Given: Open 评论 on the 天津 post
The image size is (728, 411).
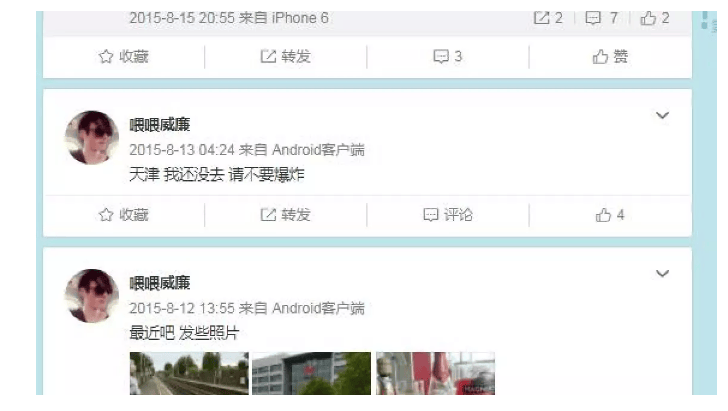Looking at the screenshot, I should pyautogui.click(x=448, y=215).
